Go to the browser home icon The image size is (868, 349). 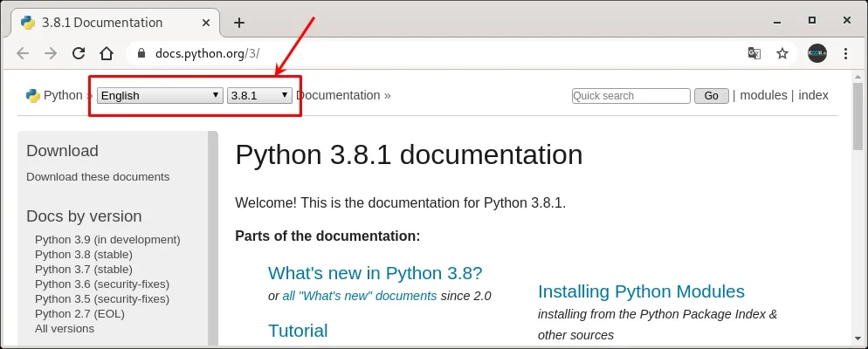107,53
